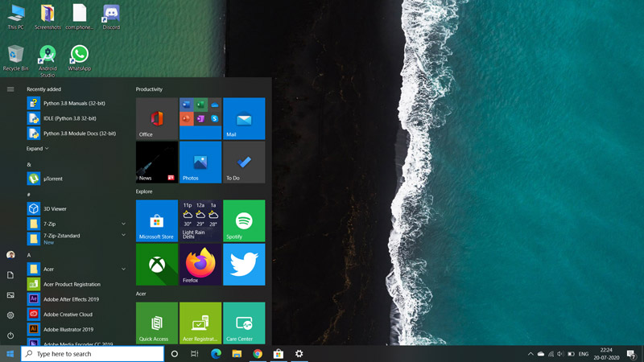This screenshot has height=362, width=644.
Task: Open the Photos tile
Action: tap(200, 162)
